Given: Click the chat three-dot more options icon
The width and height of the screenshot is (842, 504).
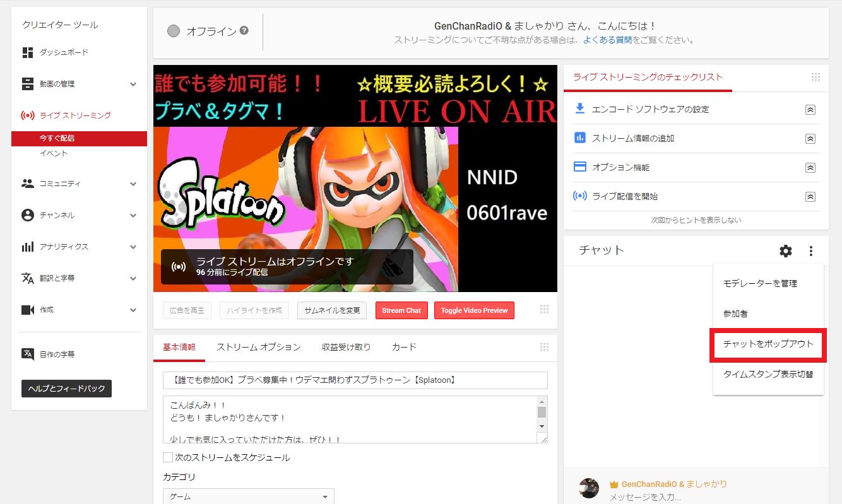Looking at the screenshot, I should (811, 251).
